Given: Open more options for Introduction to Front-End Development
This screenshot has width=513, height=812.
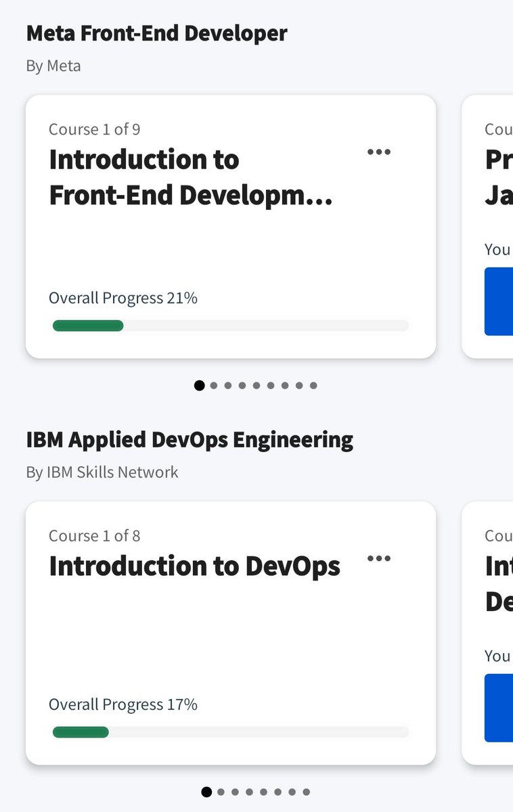Looking at the screenshot, I should [378, 152].
